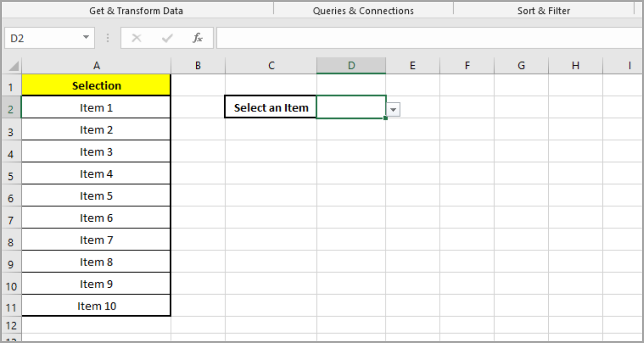Open the data validation dropdown beside D2
Screen dimensions: 644x343
[x=393, y=110]
